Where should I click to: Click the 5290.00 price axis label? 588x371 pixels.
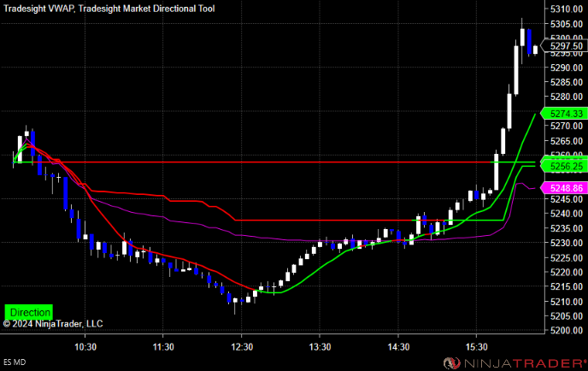click(x=567, y=68)
